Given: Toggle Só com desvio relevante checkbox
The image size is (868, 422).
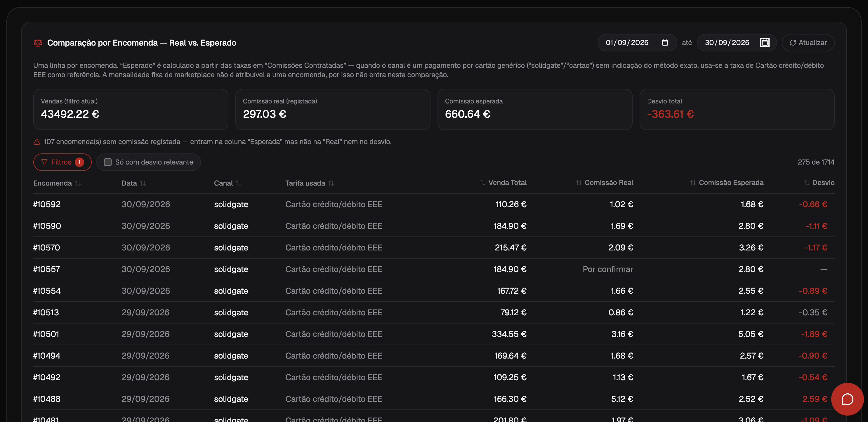Looking at the screenshot, I should 108,162.
